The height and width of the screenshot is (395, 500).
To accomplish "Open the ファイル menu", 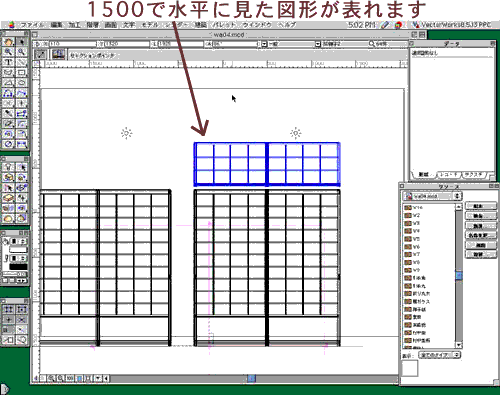I will pos(32,25).
